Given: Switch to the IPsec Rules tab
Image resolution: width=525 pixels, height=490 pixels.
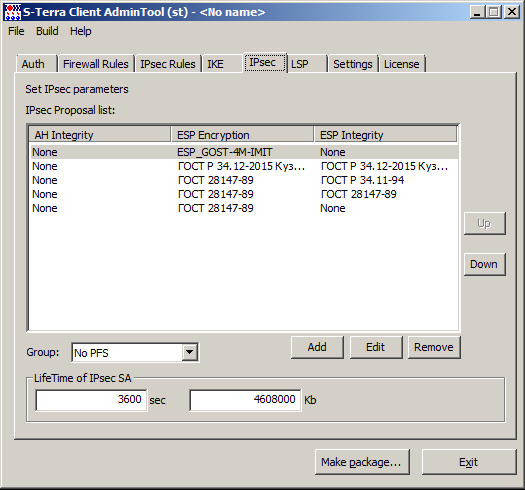Looking at the screenshot, I should 168,64.
